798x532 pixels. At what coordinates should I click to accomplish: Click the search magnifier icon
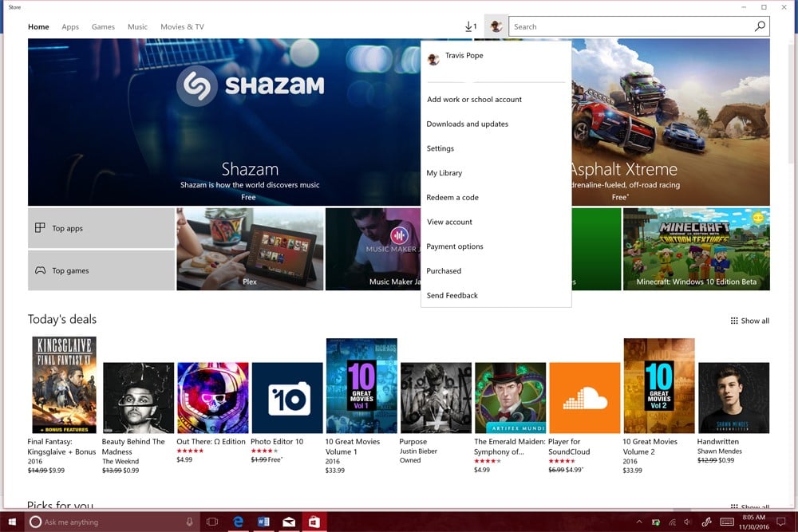(x=758, y=26)
